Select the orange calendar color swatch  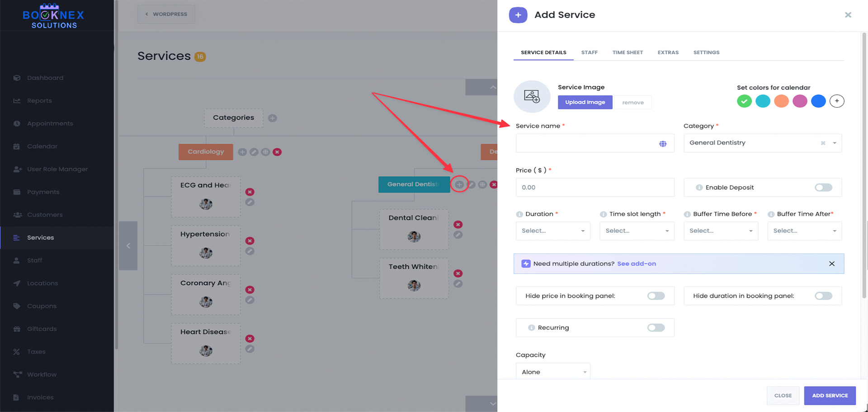pyautogui.click(x=781, y=101)
